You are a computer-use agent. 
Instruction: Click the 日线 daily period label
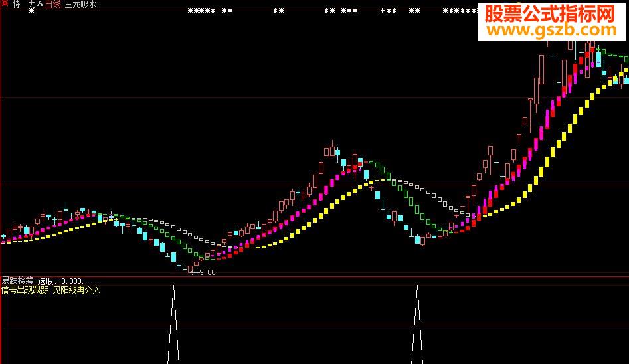pos(52,5)
